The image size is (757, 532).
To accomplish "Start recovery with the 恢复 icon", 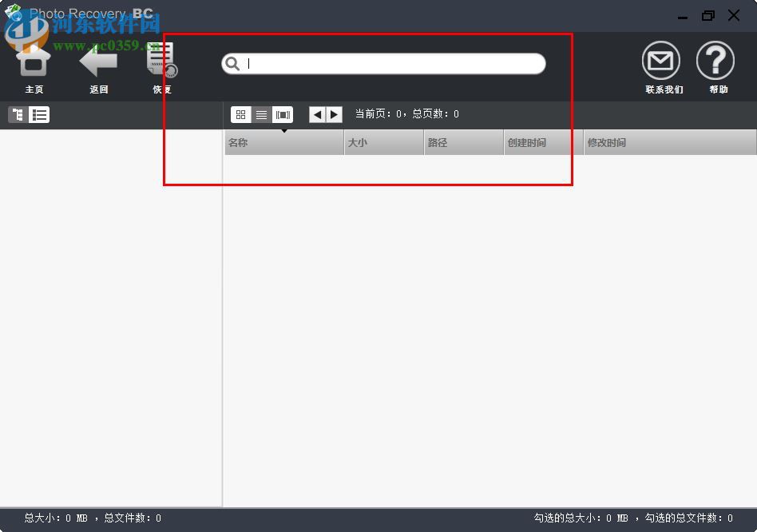I will (161, 62).
